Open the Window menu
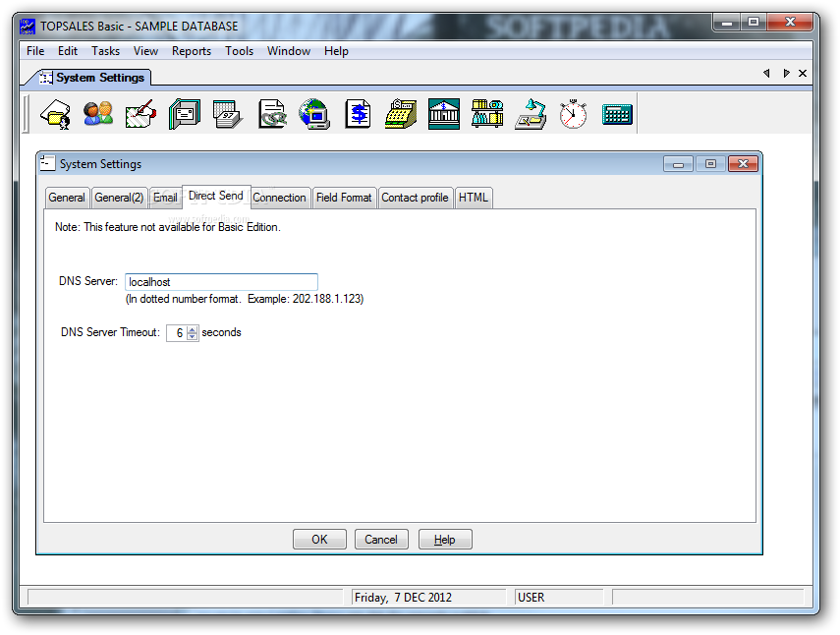Viewport: 840px width, 635px height. (289, 51)
